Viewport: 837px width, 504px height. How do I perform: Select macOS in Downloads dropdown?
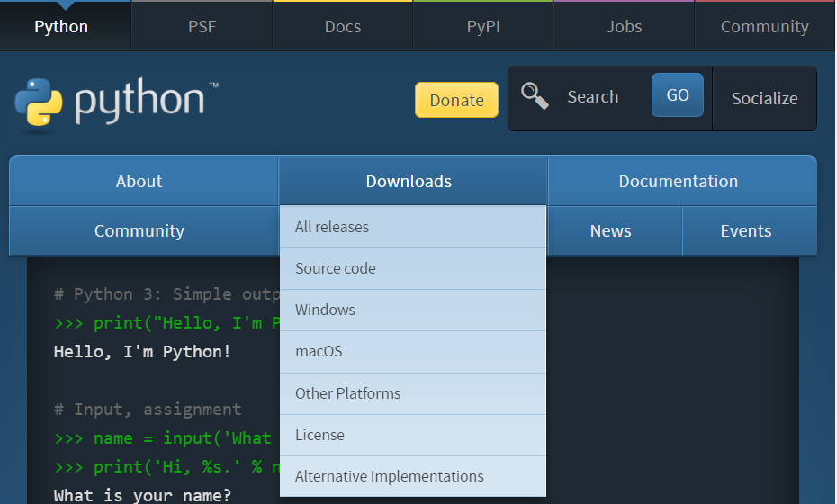412,352
